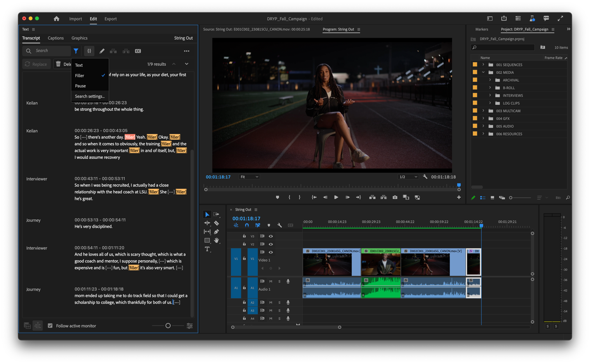The width and height of the screenshot is (590, 364).
Task: Select the Type tool
Action: point(207,249)
